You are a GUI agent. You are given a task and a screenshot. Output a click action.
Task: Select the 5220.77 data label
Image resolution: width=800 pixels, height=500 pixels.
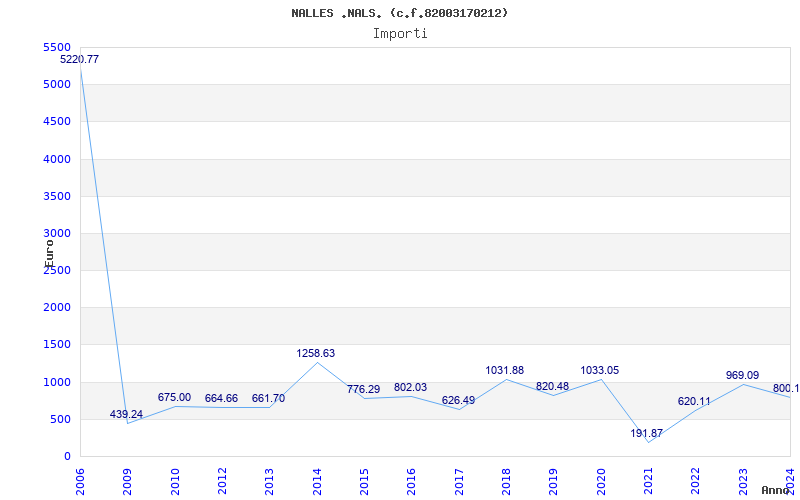[80, 59]
